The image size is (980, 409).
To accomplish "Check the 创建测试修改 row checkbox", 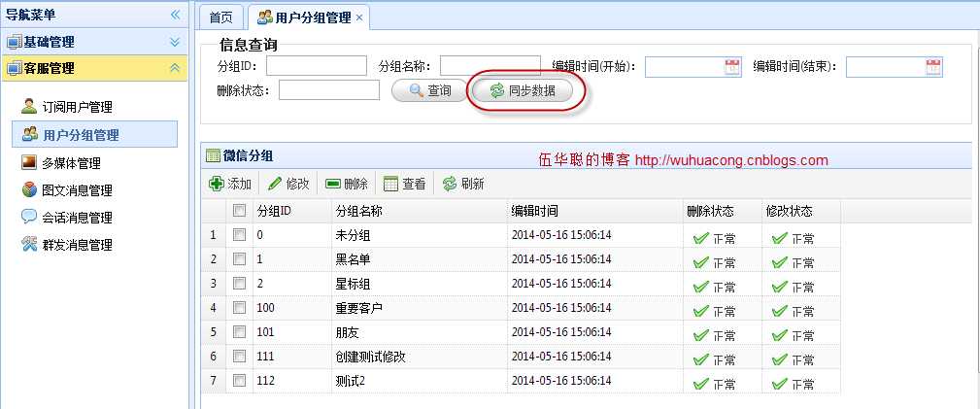I will tap(239, 356).
